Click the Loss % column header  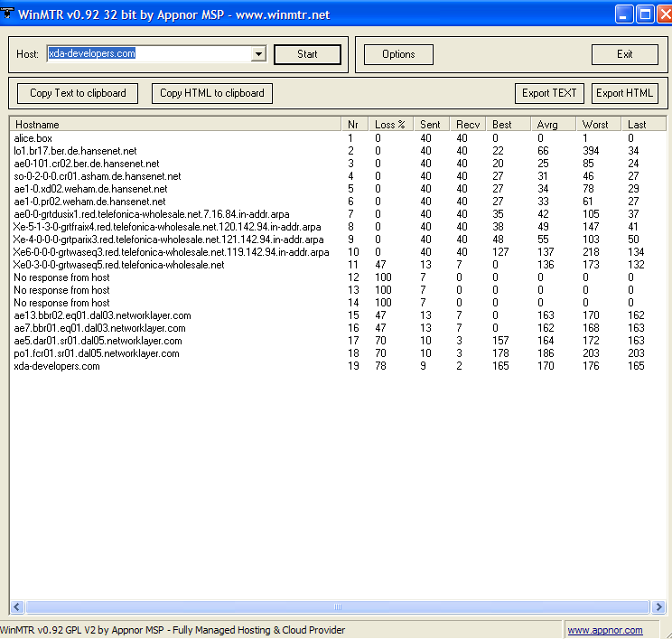pos(392,124)
